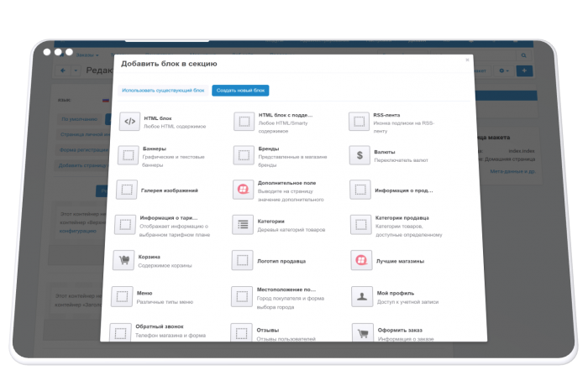Click the Баннеры title text
This screenshot has width=588, height=391.
click(155, 149)
